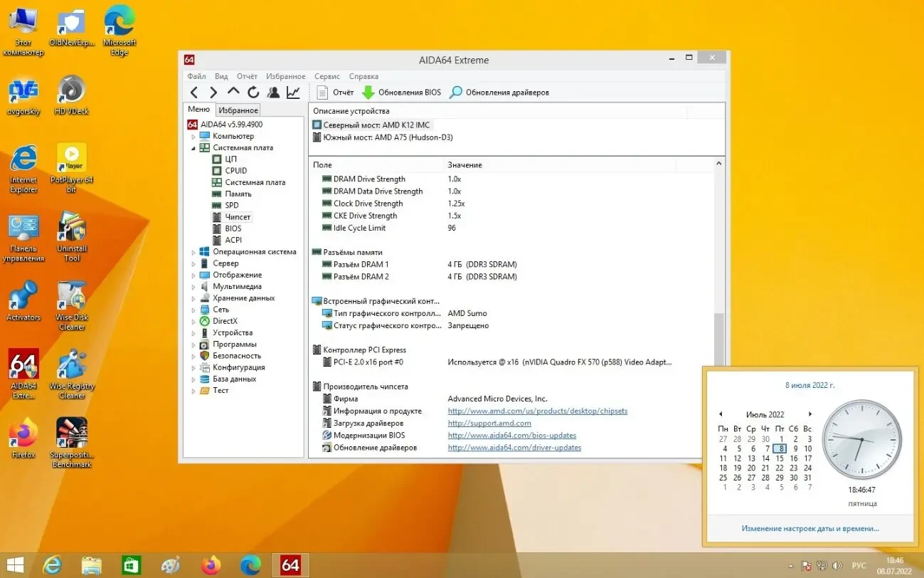Open the user feedback person icon in the toolbar
Screen dimensions: 924x578
(x=273, y=93)
